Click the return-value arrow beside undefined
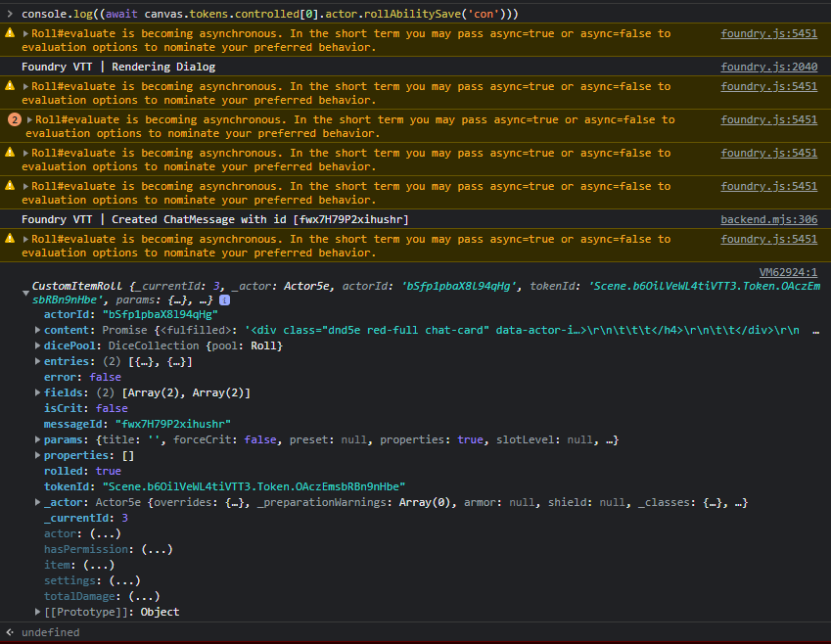 pos(10,631)
